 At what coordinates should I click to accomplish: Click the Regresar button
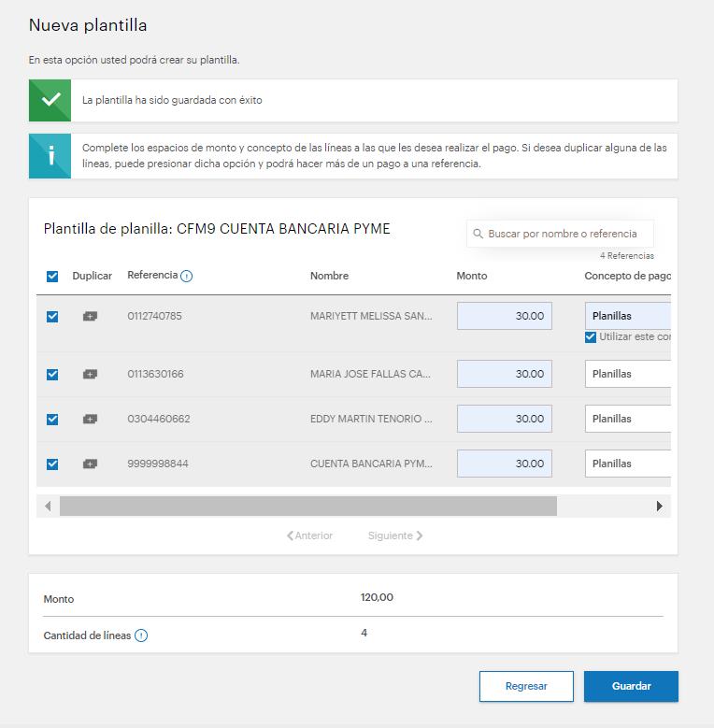[x=526, y=686]
